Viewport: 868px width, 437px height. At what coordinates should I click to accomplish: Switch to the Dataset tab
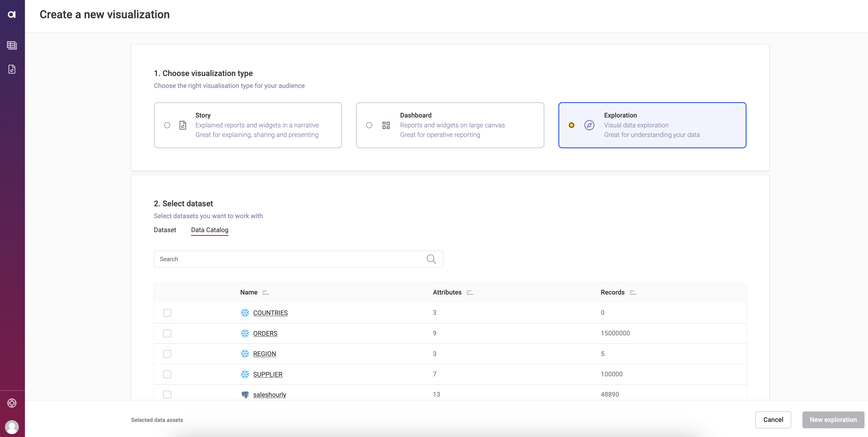(x=165, y=230)
